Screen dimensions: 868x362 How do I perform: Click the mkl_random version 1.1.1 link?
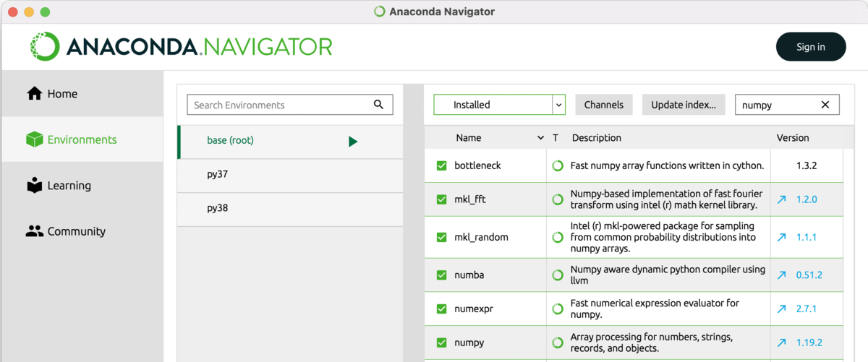tap(807, 237)
